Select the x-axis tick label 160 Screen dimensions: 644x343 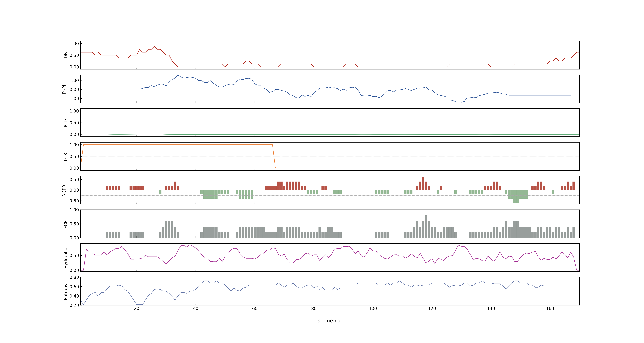click(x=550, y=309)
